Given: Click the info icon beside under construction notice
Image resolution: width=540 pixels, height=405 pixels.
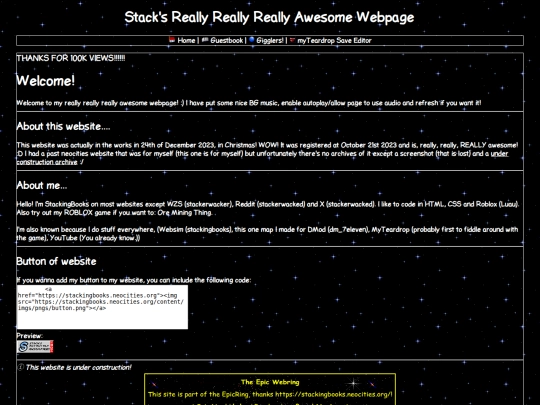Looking at the screenshot, I should click(20, 367).
